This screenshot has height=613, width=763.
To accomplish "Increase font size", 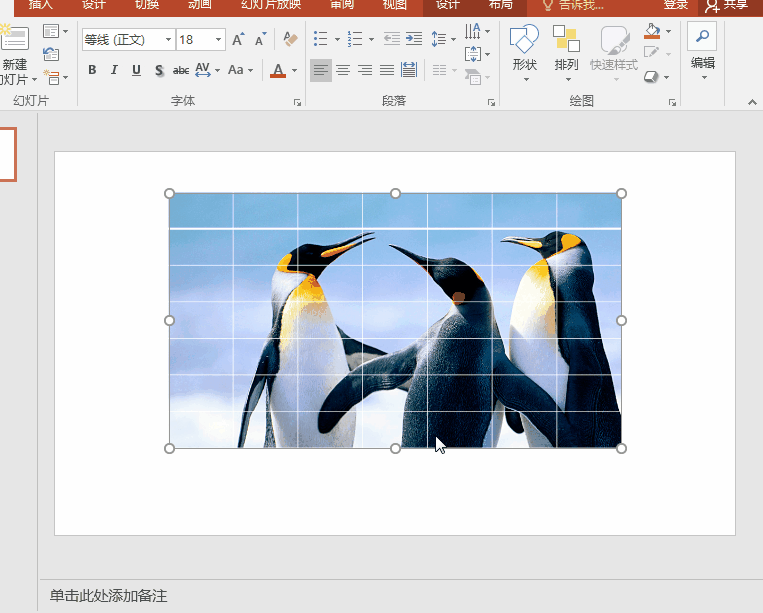I will pos(238,39).
